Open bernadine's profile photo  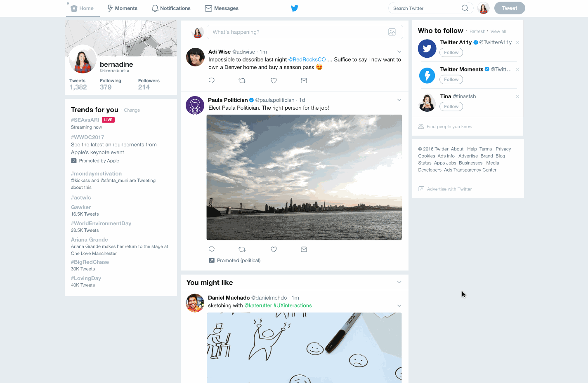click(x=83, y=59)
